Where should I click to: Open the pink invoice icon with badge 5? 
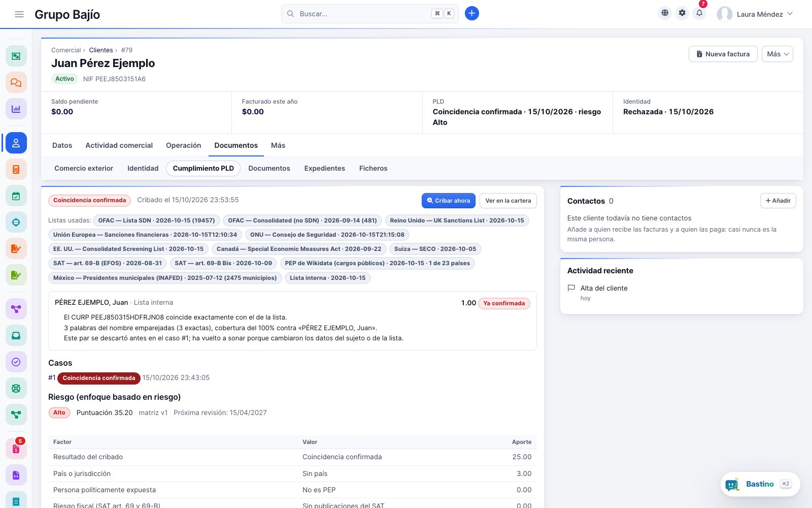click(x=16, y=449)
